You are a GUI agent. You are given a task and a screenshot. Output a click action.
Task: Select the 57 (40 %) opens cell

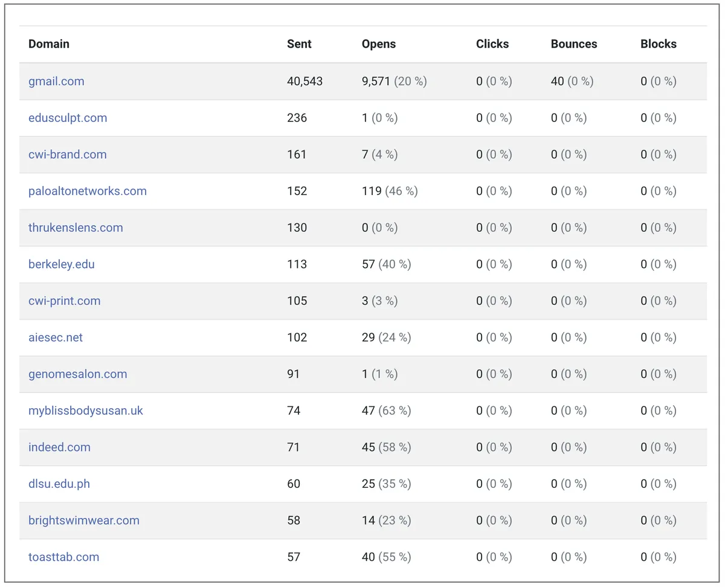click(387, 264)
